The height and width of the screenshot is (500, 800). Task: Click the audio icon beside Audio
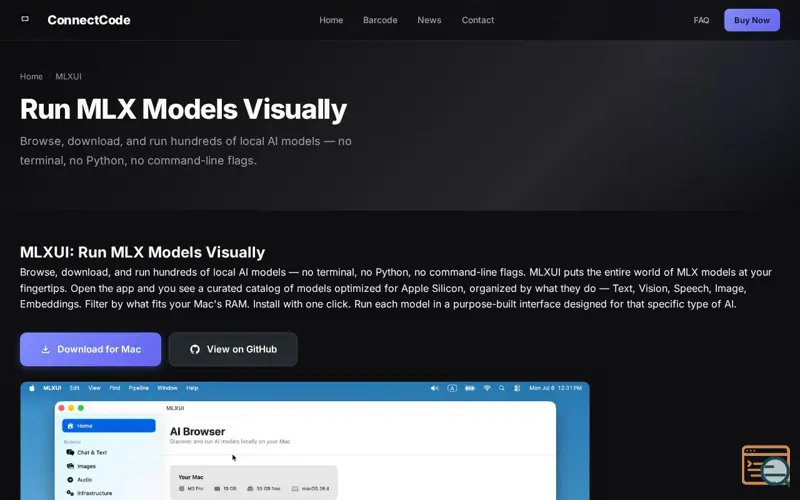click(x=70, y=480)
